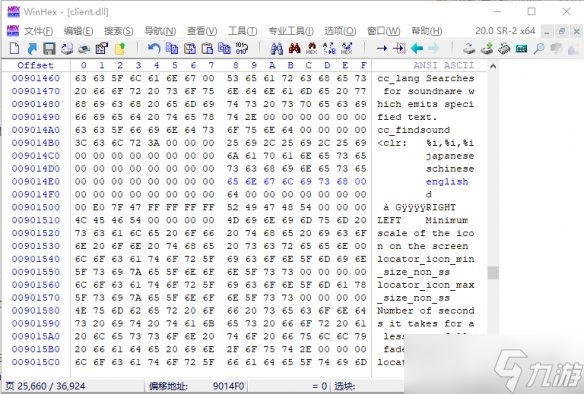Click the vertical scrollbar thumb
Screen dimensions: 584x394
tap(493, 273)
